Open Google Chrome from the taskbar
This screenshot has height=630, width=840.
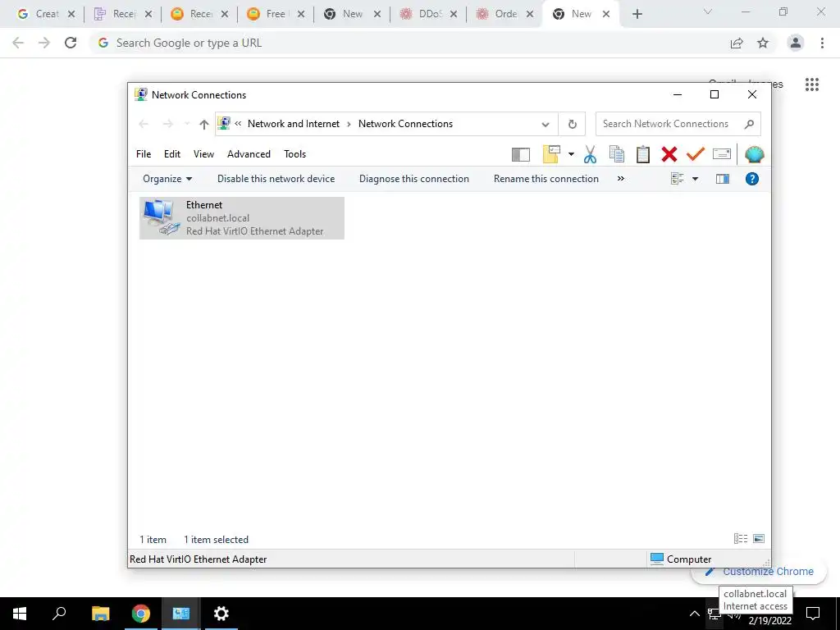click(141, 614)
